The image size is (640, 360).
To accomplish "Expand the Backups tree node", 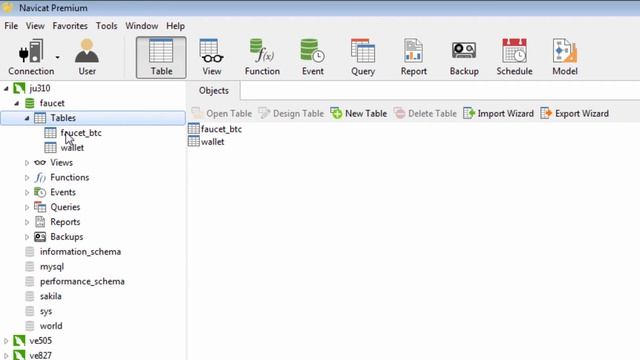I will [27, 237].
